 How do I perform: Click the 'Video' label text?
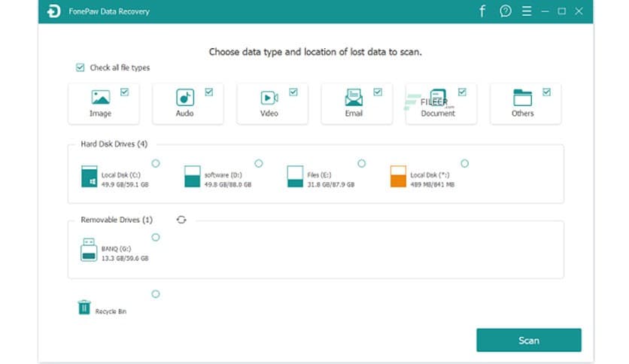point(269,114)
